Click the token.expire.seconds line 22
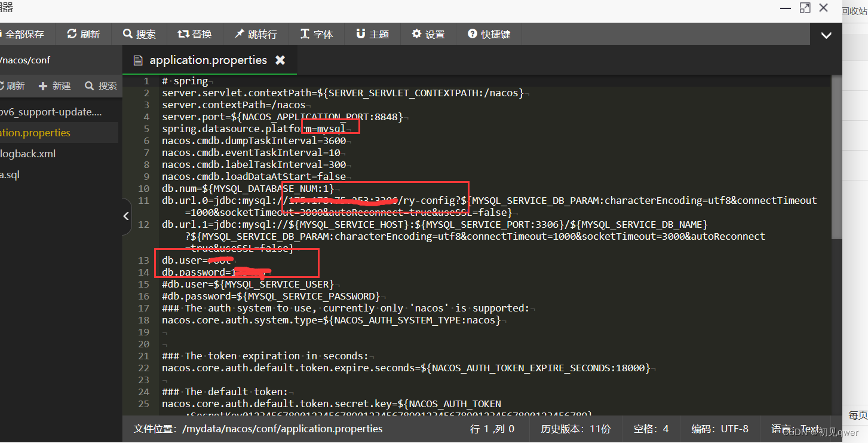 pos(406,368)
